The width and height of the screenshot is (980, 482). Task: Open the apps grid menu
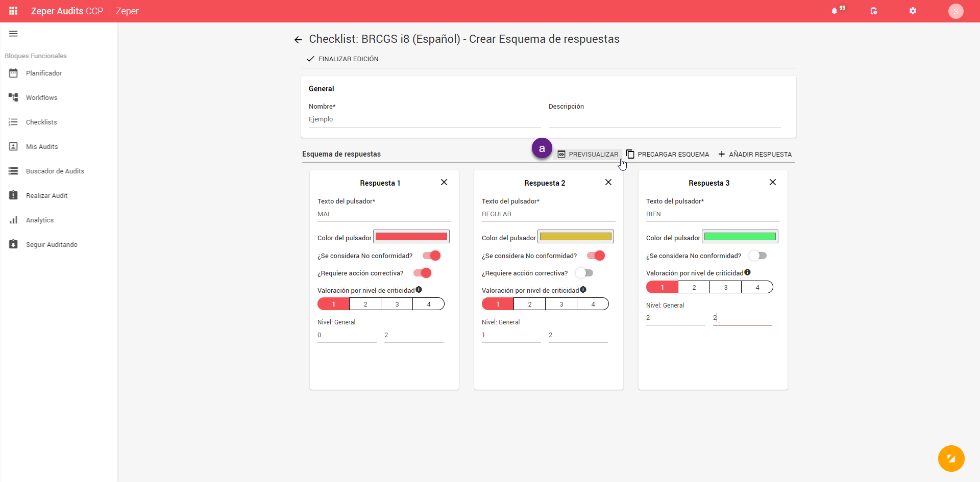13,11
